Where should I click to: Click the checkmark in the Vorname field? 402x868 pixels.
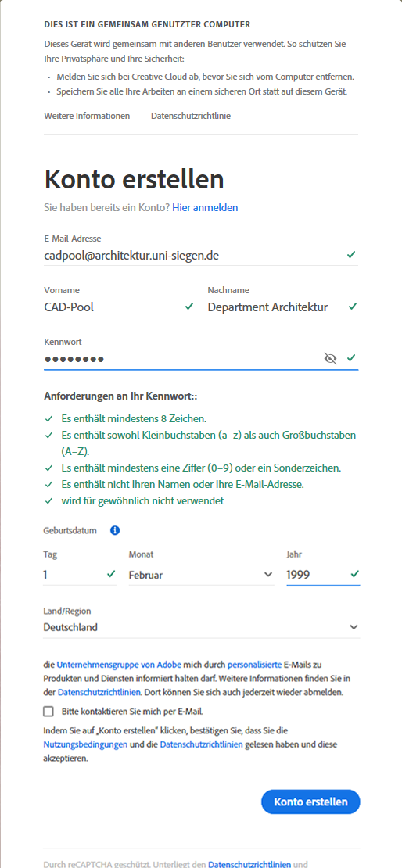pyautogui.click(x=189, y=306)
